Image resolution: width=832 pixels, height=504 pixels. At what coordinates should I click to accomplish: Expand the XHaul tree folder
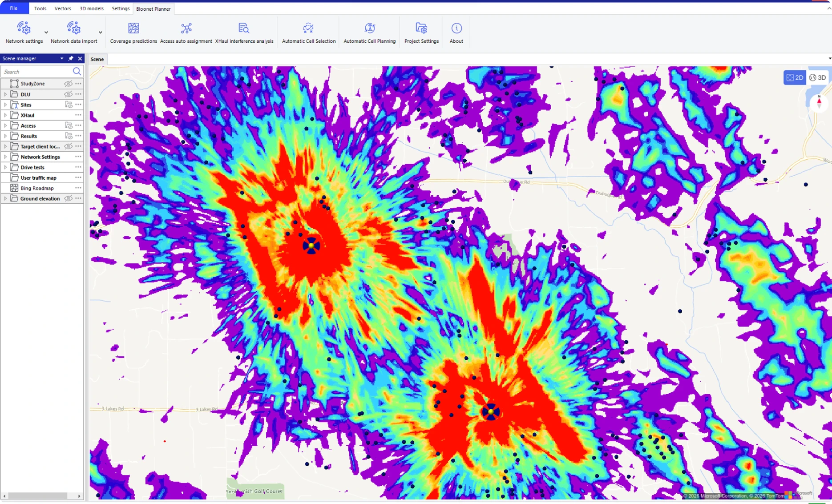click(5, 115)
